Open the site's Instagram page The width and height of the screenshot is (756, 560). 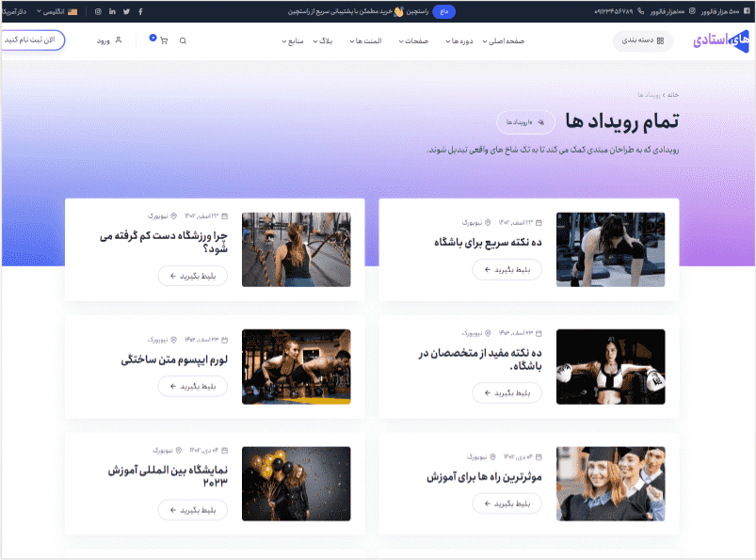tap(97, 11)
